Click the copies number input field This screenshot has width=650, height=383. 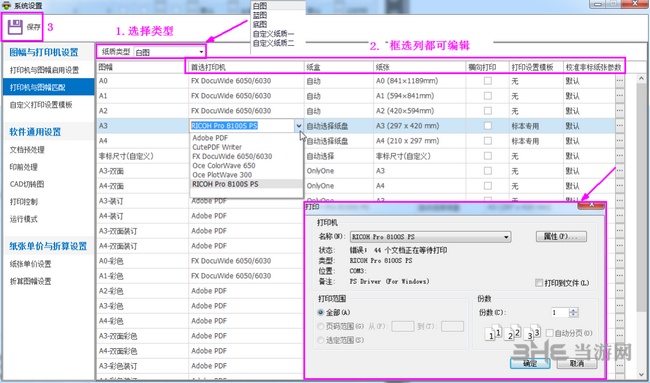point(560,313)
